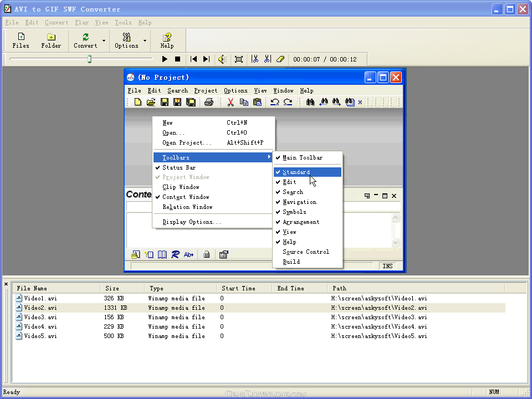The width and height of the screenshot is (532, 399).
Task: Click the Search Forward binoculars icon
Action: pos(336,102)
